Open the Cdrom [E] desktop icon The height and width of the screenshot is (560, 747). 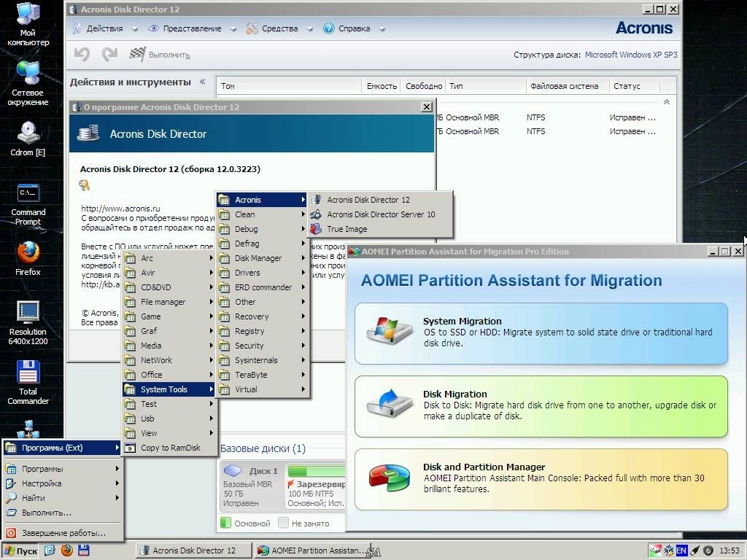pos(28,139)
